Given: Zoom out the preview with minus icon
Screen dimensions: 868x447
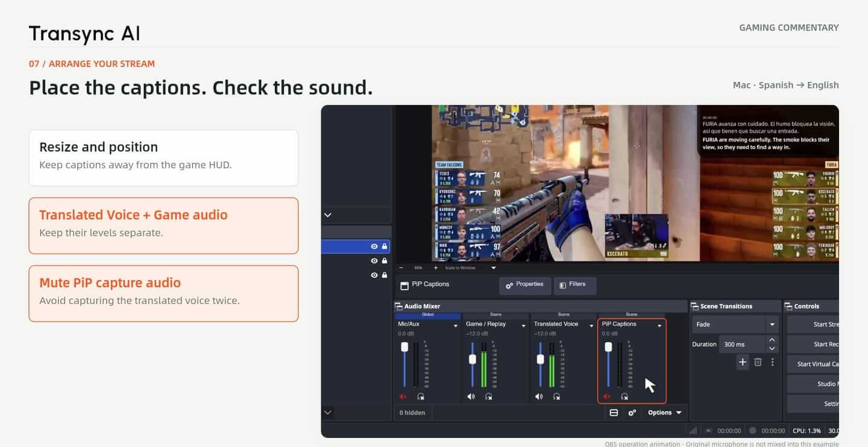Looking at the screenshot, I should tap(401, 267).
